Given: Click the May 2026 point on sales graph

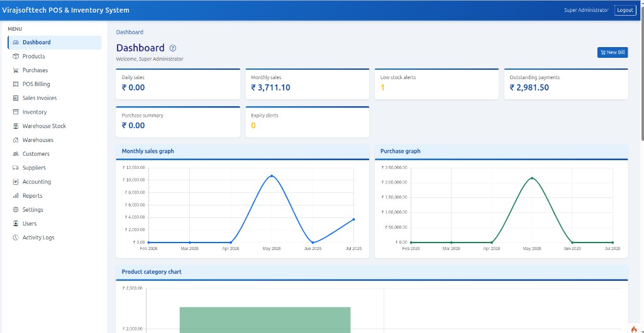Looking at the screenshot, I should click(x=272, y=176).
